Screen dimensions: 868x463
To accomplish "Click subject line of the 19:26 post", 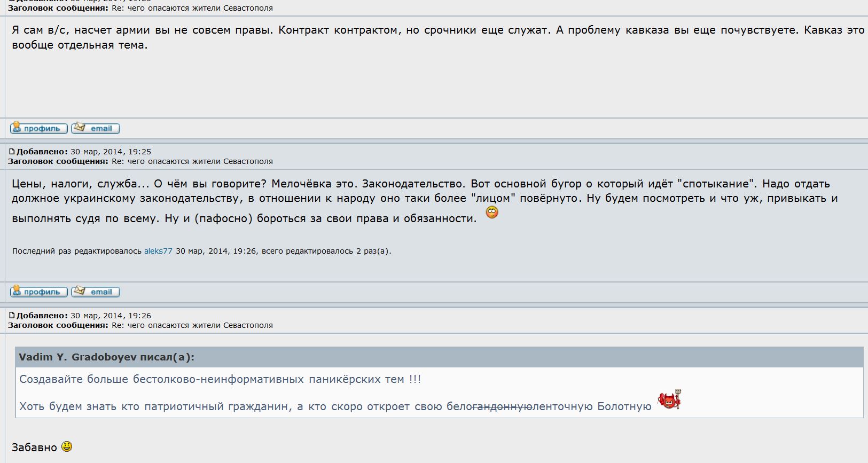I will tap(192, 325).
